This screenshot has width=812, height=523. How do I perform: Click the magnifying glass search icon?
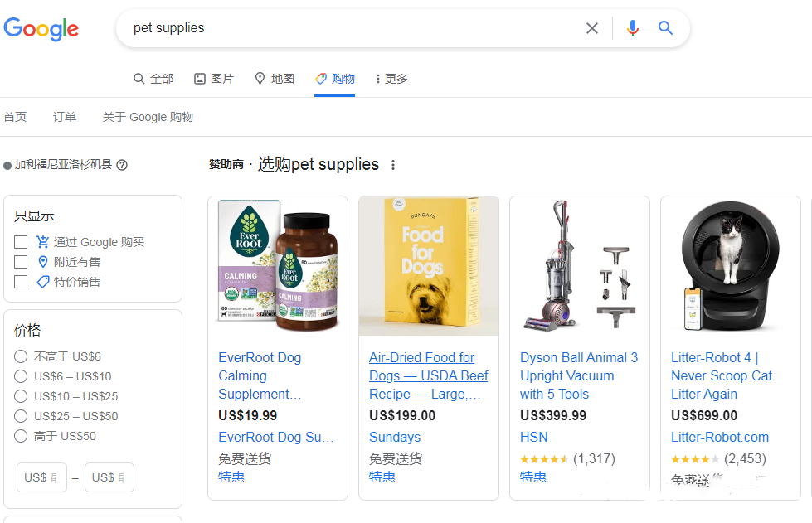coord(665,28)
